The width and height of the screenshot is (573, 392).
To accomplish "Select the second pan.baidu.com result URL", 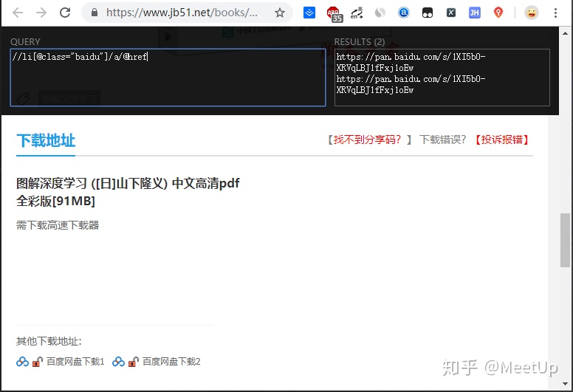I will [x=411, y=84].
